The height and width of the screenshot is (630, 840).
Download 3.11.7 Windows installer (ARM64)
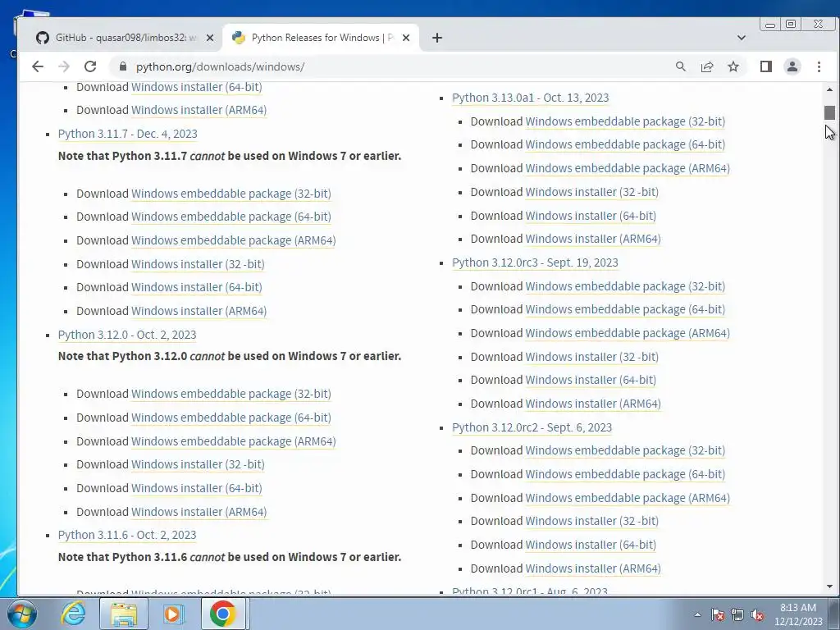(199, 311)
